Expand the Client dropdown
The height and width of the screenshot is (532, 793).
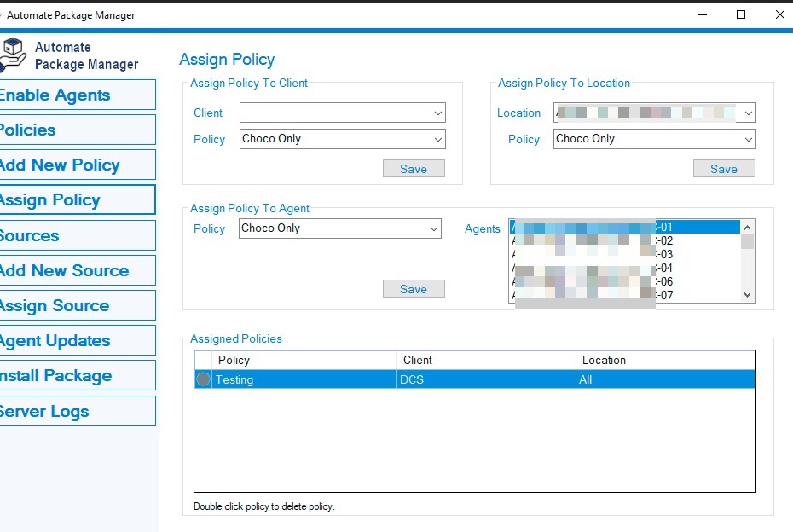coord(343,113)
